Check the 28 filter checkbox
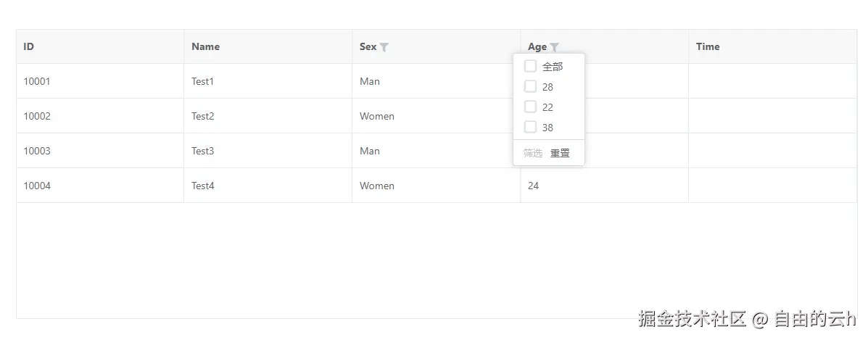868x340 pixels. [530, 86]
